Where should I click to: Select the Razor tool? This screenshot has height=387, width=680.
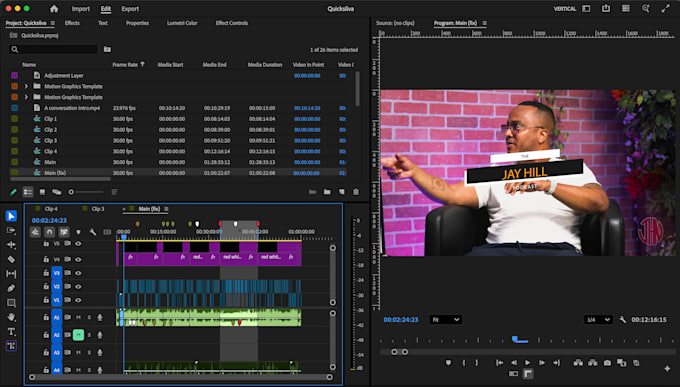11,259
